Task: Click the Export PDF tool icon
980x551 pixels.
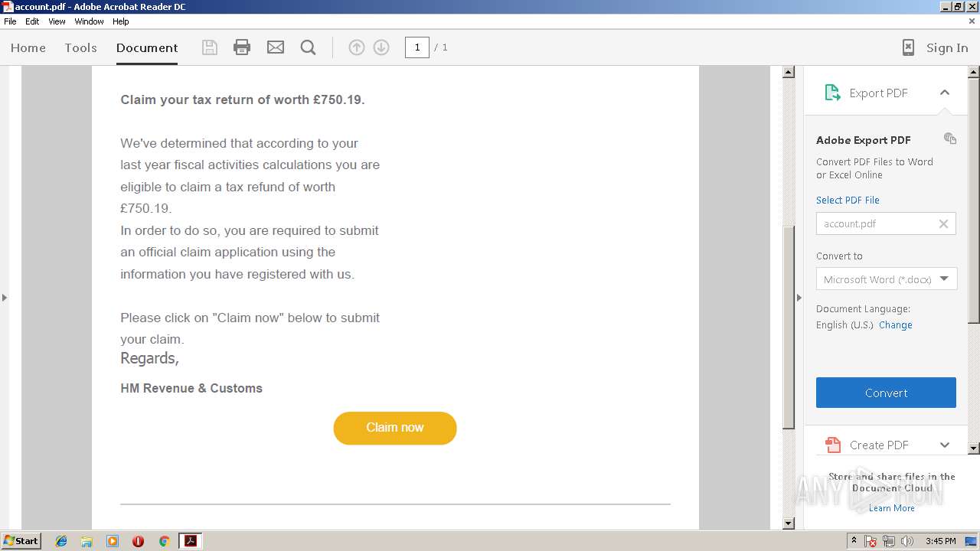Action: click(x=832, y=93)
